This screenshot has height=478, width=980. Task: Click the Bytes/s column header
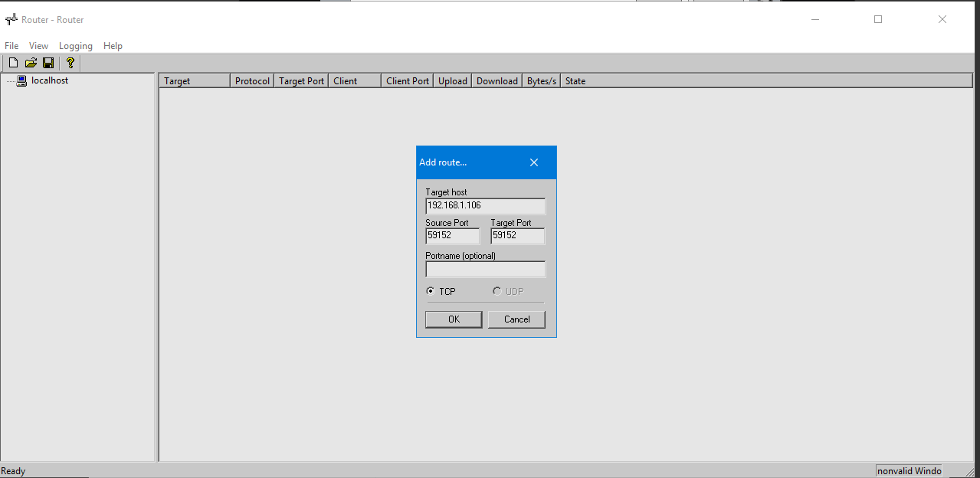point(542,80)
